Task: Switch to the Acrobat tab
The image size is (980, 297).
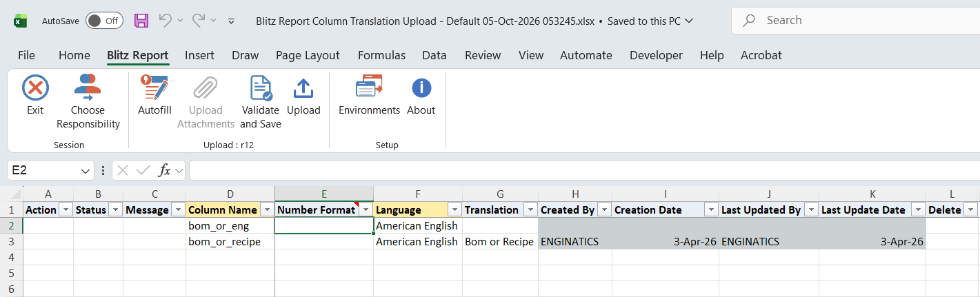Action: [x=761, y=55]
